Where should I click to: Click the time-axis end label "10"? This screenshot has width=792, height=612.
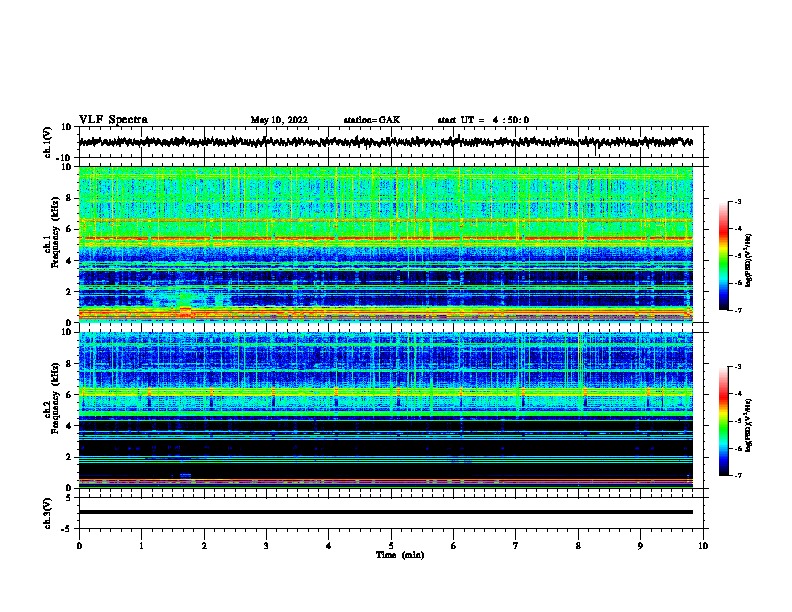[x=703, y=546]
